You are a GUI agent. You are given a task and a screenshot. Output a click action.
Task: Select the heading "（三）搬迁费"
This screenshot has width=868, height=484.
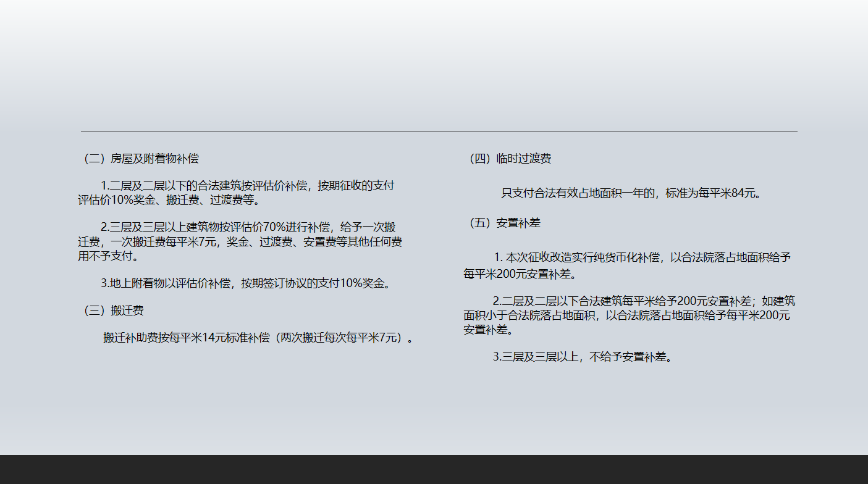(112, 311)
